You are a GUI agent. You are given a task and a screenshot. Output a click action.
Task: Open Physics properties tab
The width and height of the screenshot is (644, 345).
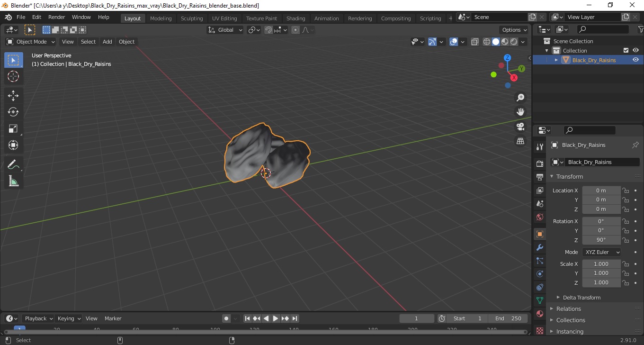tap(539, 274)
